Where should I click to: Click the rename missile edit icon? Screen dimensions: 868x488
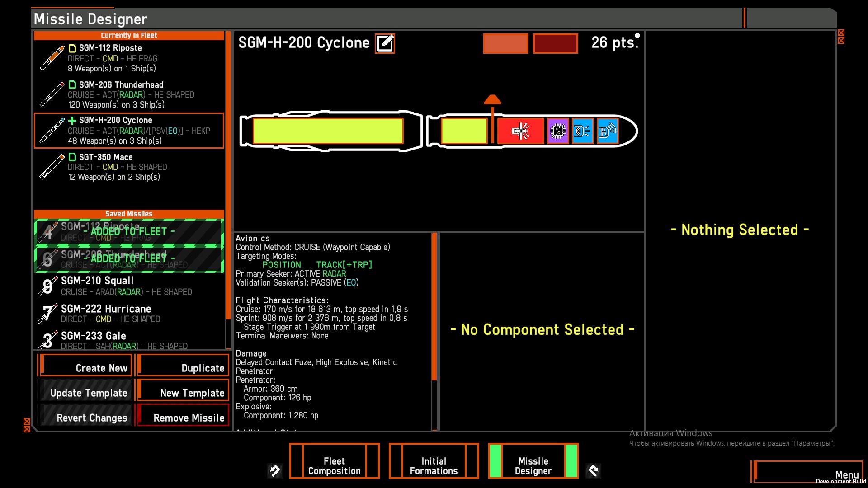point(385,43)
